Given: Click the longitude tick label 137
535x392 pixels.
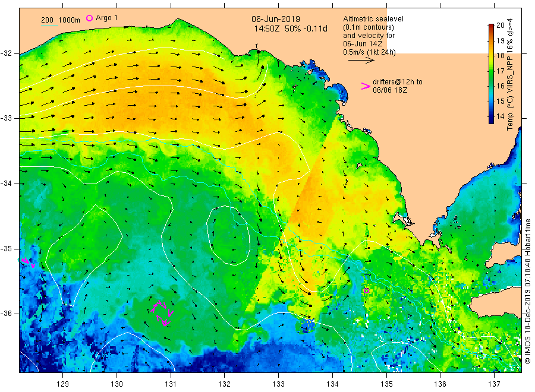Looking at the screenshot, I should (x=495, y=384).
